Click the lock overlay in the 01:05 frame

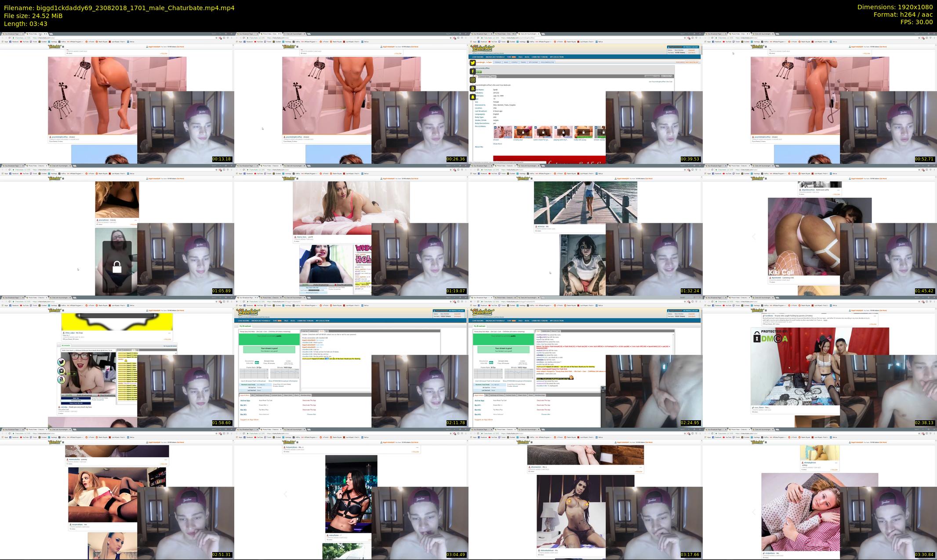(x=117, y=267)
